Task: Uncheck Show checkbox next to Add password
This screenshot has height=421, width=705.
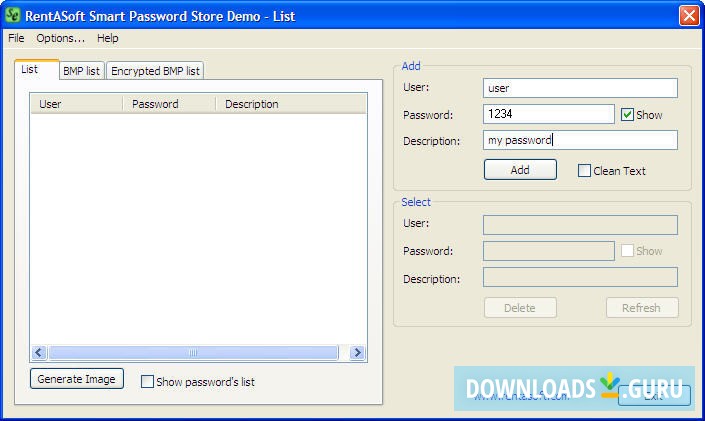Action: coord(628,115)
